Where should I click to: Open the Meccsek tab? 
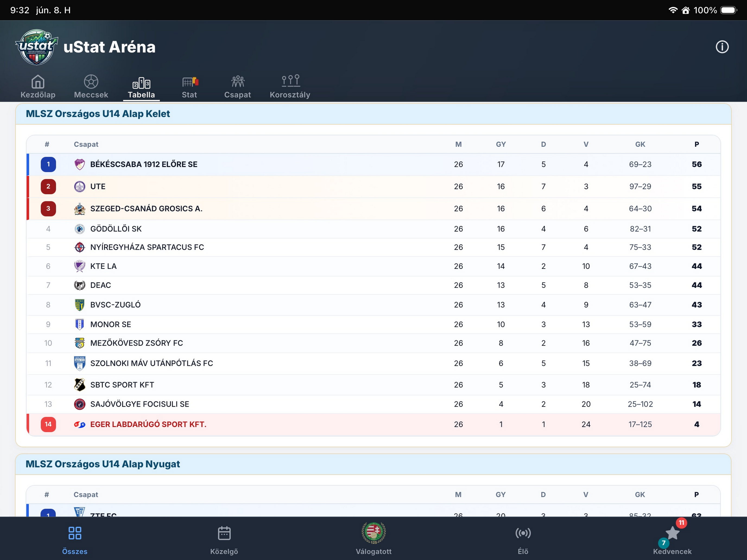pyautogui.click(x=91, y=87)
